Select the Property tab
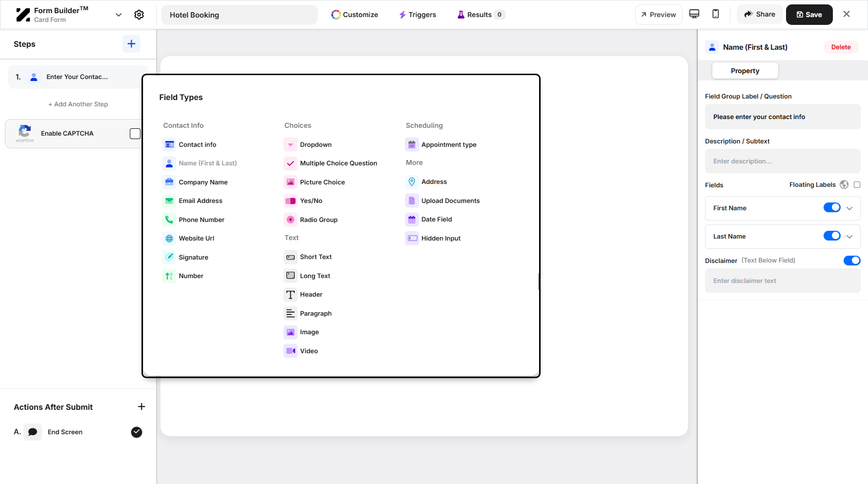Image resolution: width=868 pixels, height=484 pixels. pos(745,71)
